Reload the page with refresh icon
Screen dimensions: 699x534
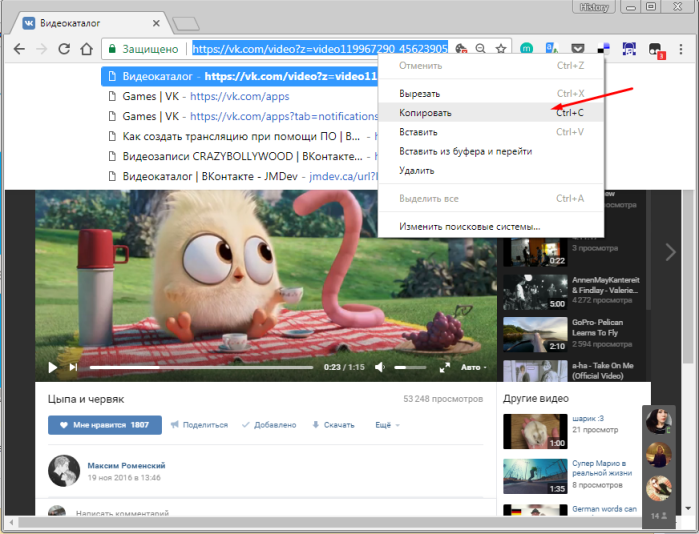coord(64,49)
